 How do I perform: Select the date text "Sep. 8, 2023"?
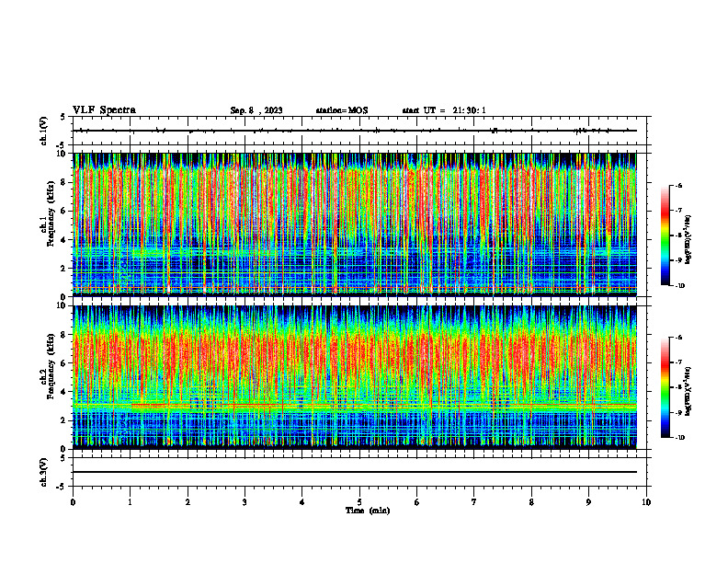pos(256,110)
